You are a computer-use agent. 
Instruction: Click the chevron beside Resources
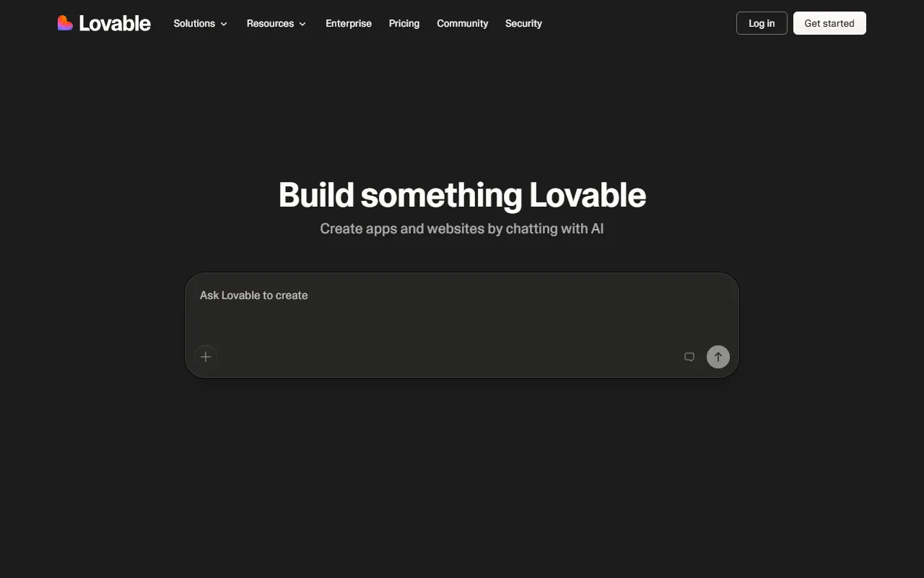click(302, 24)
